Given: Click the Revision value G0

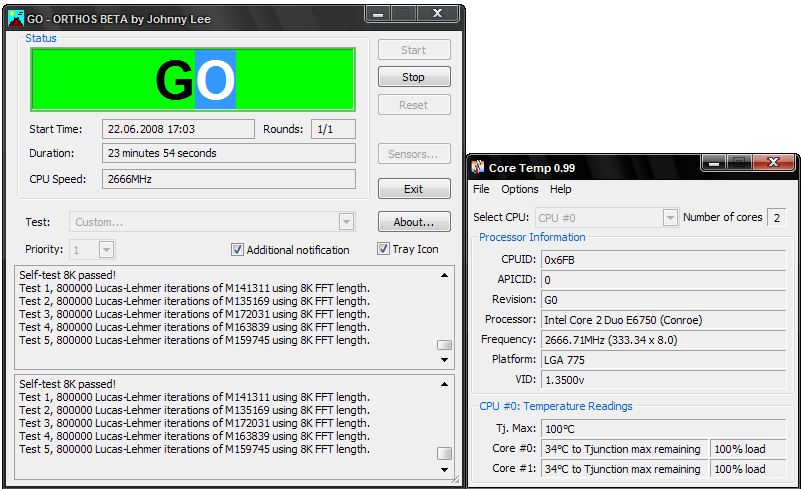Looking at the screenshot, I should [x=664, y=300].
